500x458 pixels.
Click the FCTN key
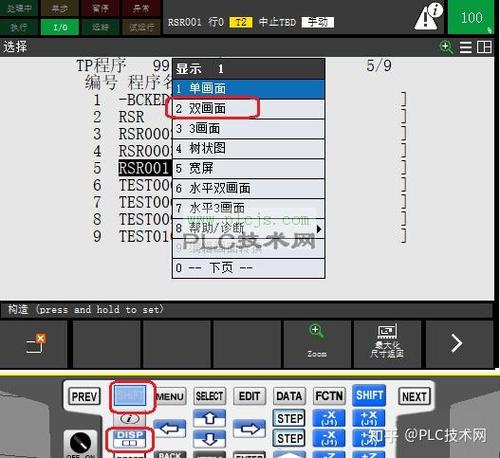coord(329,396)
